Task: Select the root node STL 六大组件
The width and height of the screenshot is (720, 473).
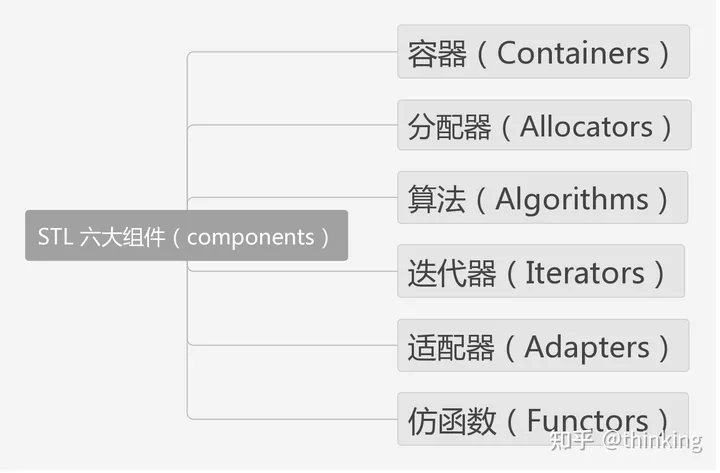Action: 186,236
